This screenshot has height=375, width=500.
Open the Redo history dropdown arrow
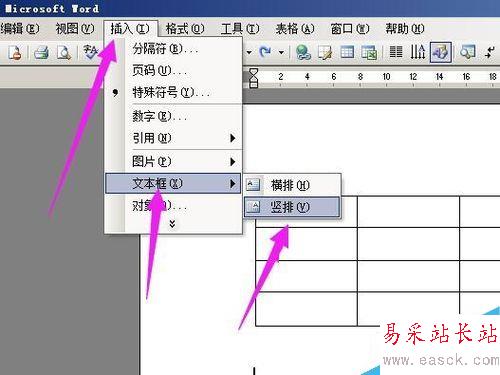[x=281, y=52]
